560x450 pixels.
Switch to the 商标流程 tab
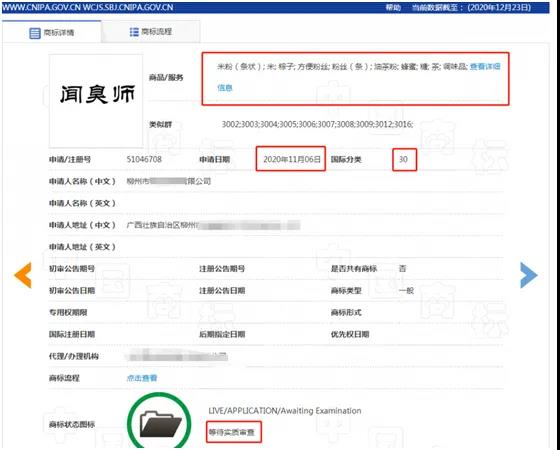[151, 32]
